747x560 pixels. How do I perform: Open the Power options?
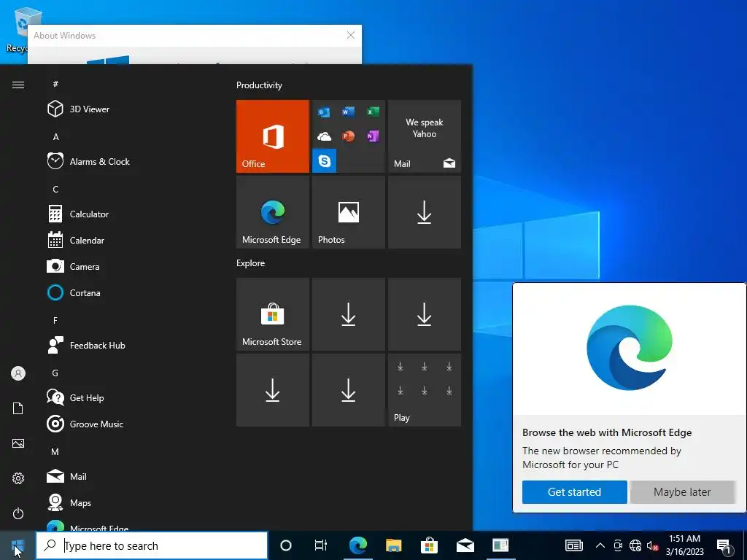click(18, 513)
